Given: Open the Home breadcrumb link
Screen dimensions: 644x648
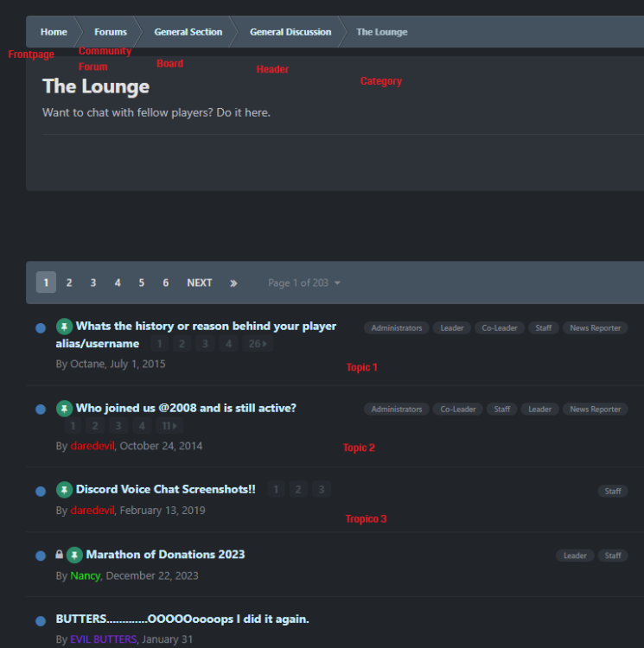Looking at the screenshot, I should click(x=54, y=32).
